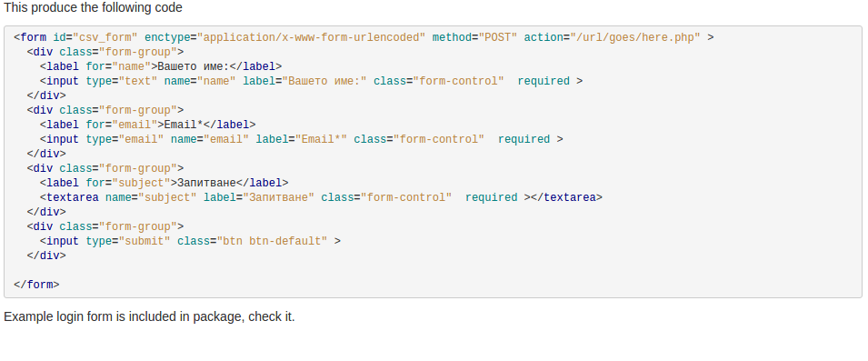Click the "This produce the following code" sentence
This screenshot has width=868, height=361.
coord(93,8)
